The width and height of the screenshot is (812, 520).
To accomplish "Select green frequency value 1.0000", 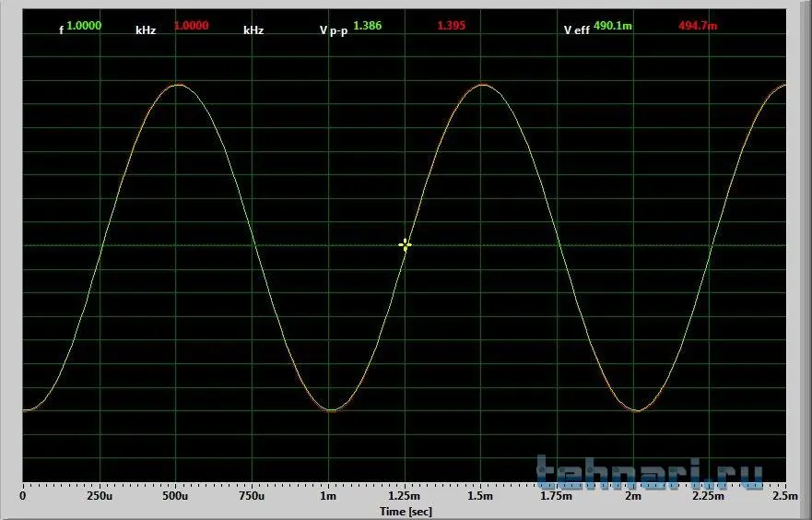I will 85,26.
